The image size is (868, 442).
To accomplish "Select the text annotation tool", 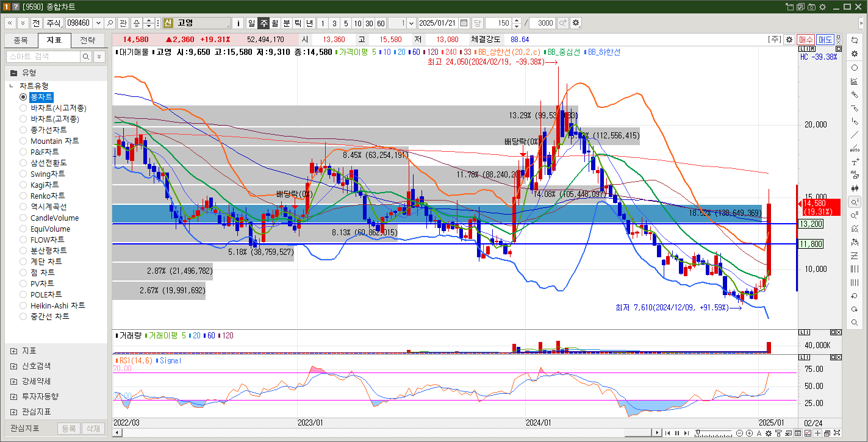I will [x=855, y=162].
